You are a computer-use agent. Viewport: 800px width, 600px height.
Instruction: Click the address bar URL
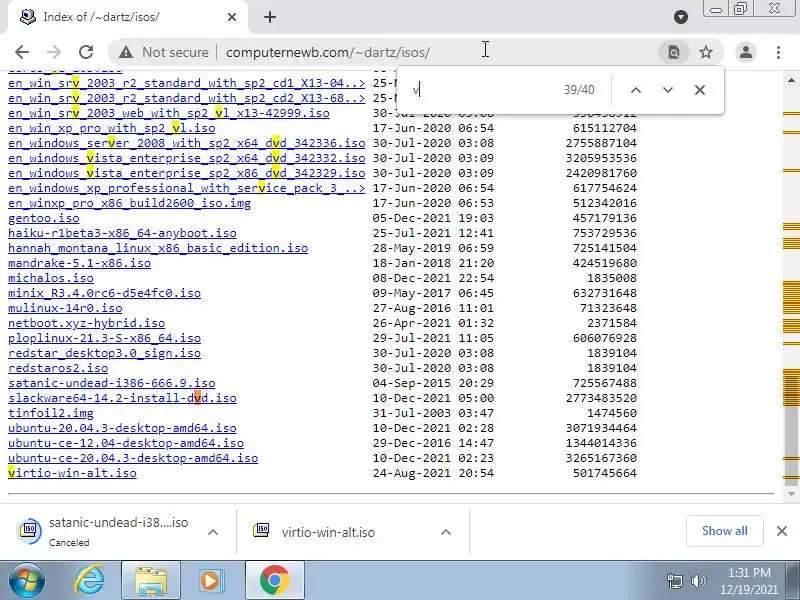pos(328,53)
